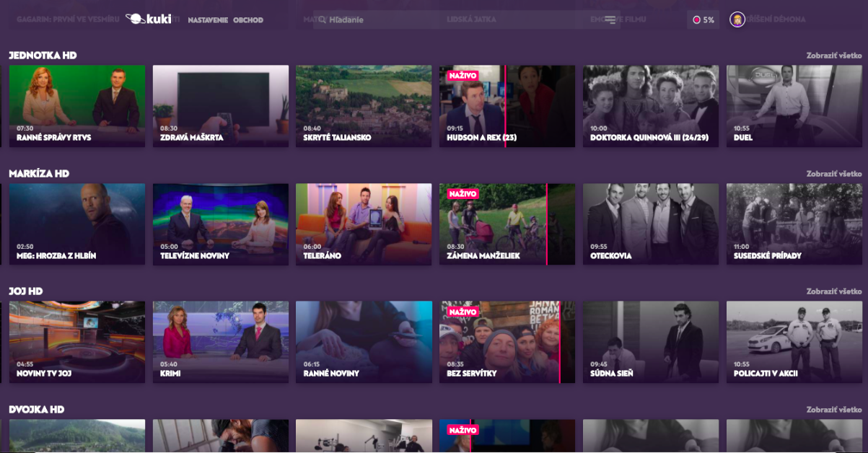Click Naživo badge on Bez servítky
The image size is (868, 453).
[x=463, y=312]
